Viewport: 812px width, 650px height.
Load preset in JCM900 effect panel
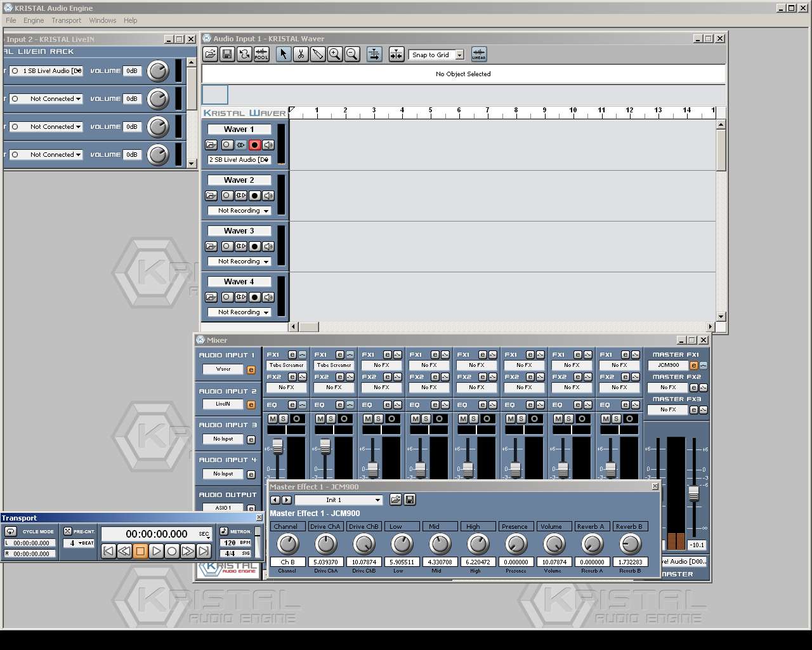point(395,500)
